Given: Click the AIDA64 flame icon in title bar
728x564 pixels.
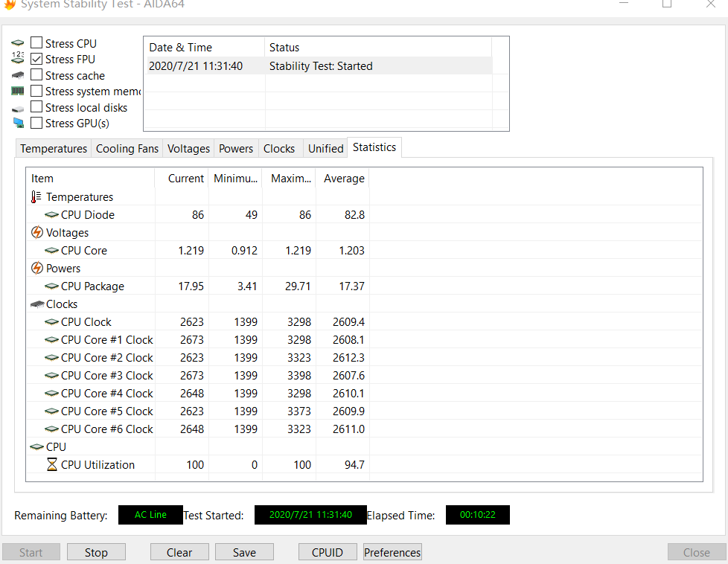Looking at the screenshot, I should click(x=10, y=4).
